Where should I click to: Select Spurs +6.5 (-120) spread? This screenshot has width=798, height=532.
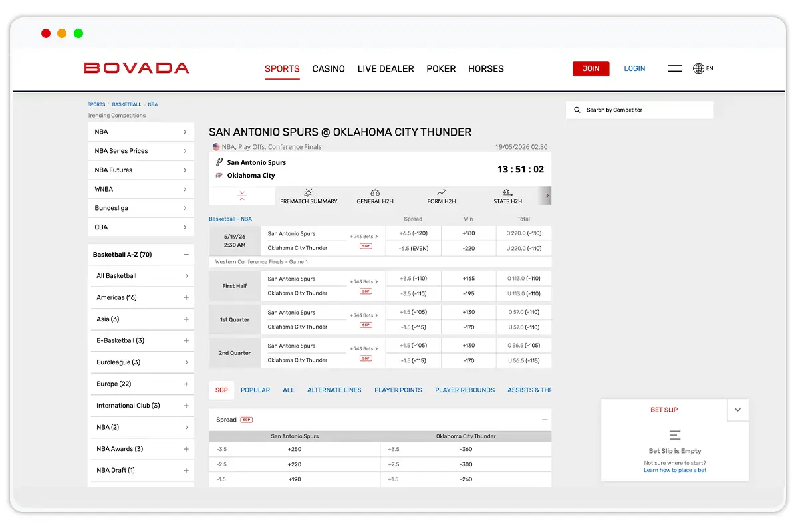[413, 233]
